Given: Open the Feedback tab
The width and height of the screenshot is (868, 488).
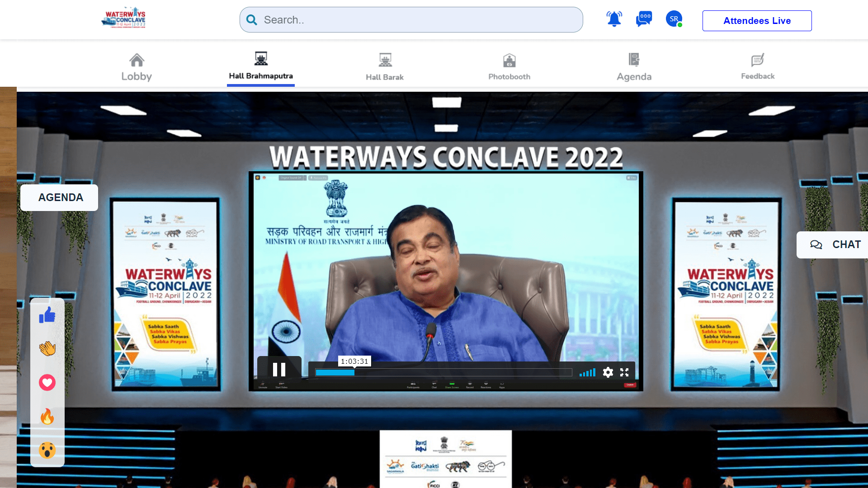Looking at the screenshot, I should 758,67.
